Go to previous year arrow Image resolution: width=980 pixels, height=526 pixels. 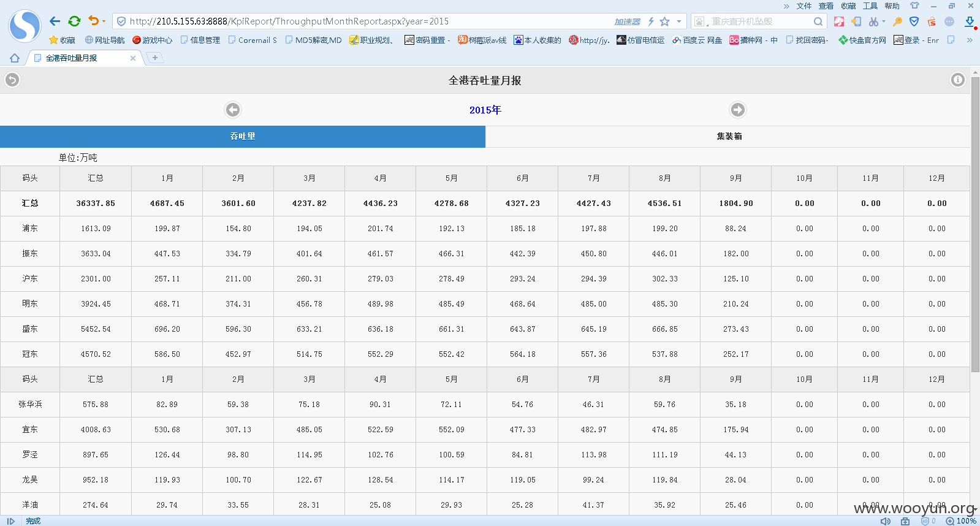[233, 110]
